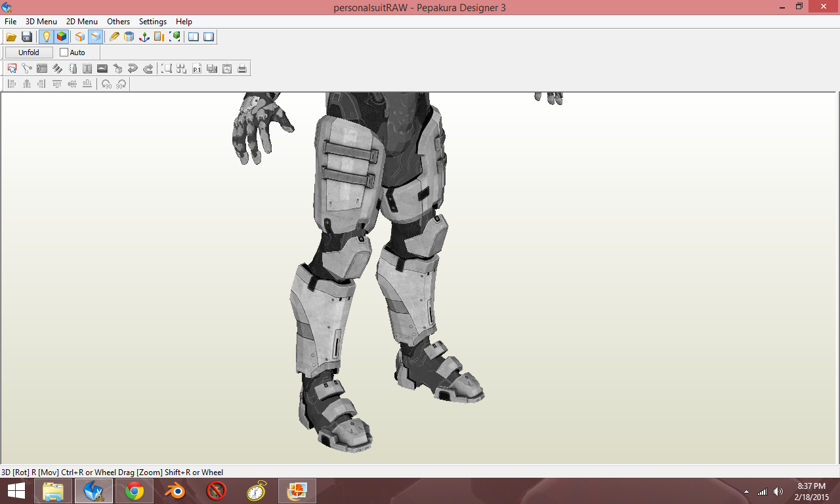Click the P.1 page number icon
The width and height of the screenshot is (840, 504).
(197, 68)
